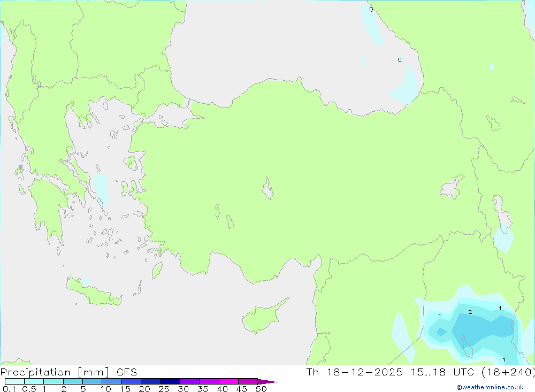Click the legend scale label "0.1"
The image size is (535, 392).
click(9, 389)
